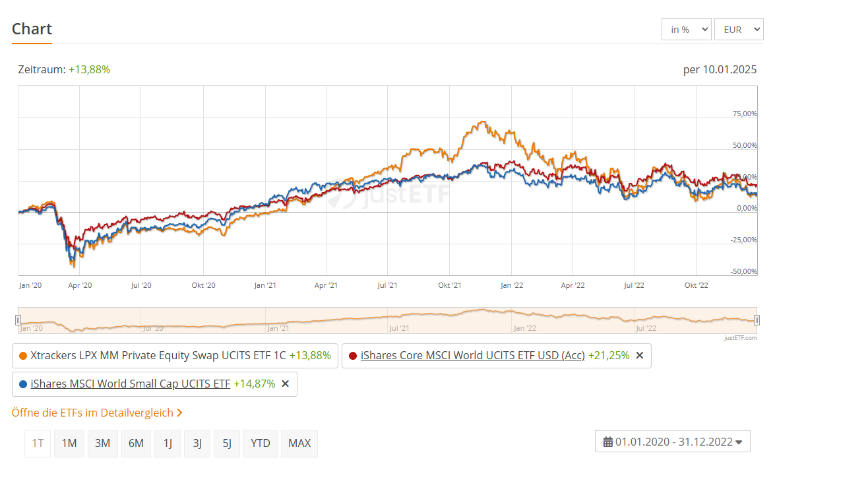The width and height of the screenshot is (868, 478).
Task: Open the EUR currency dropdown
Action: [x=739, y=29]
